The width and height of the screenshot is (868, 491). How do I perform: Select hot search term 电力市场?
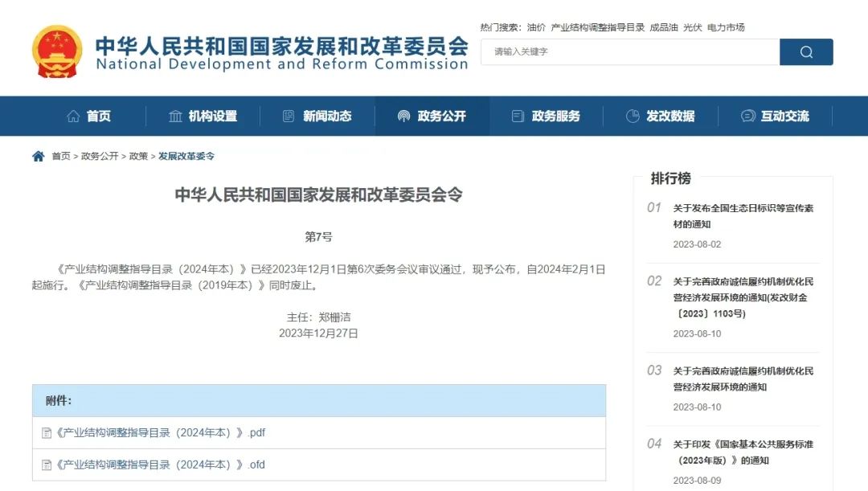coord(726,27)
